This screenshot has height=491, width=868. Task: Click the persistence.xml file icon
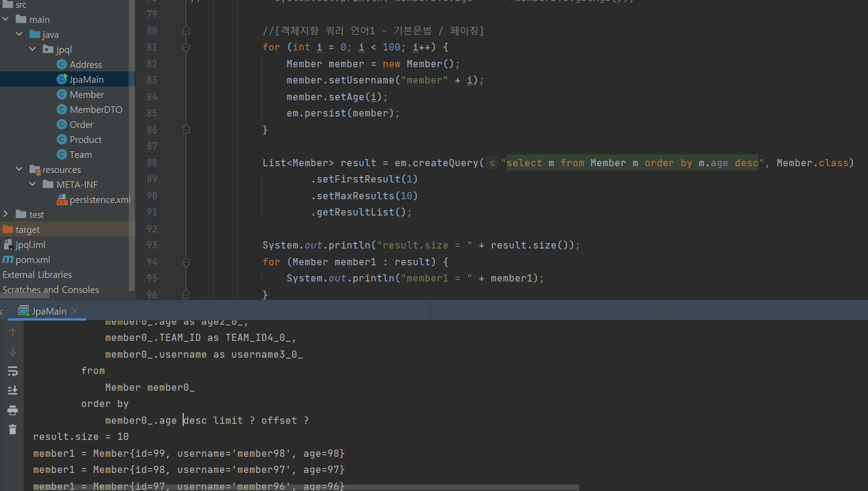coord(61,199)
